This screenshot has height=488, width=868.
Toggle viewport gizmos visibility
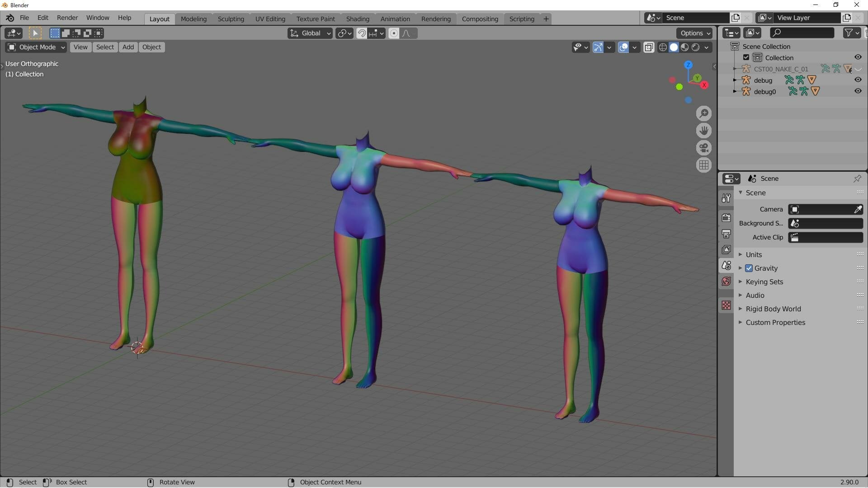598,47
